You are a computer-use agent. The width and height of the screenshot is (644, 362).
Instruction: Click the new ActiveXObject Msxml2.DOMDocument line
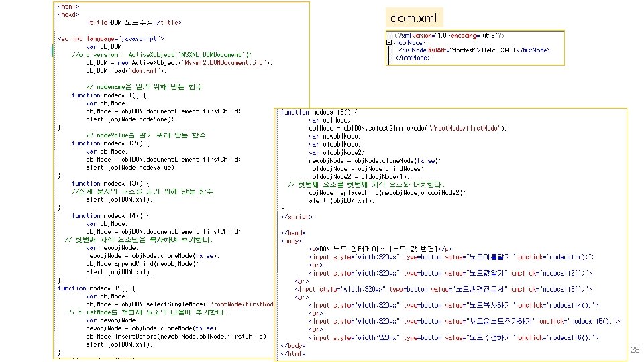tap(180, 63)
